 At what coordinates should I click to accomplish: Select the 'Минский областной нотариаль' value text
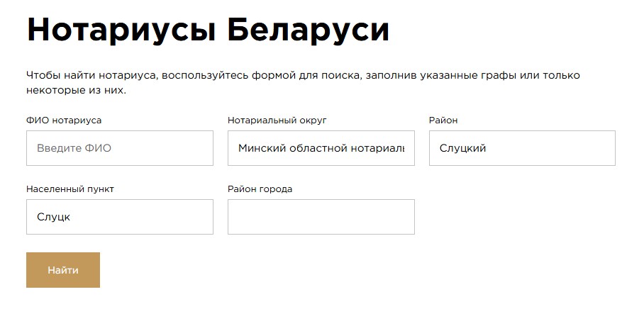[321, 149]
